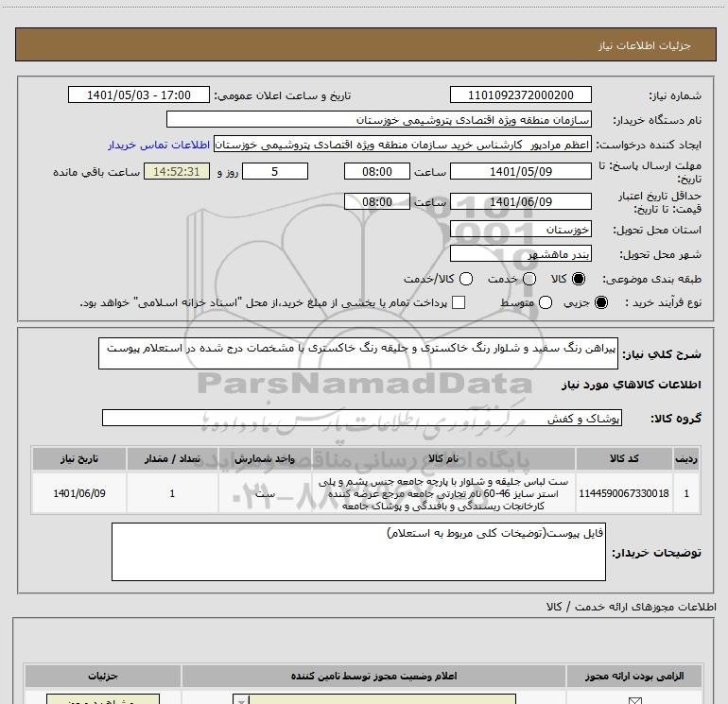The image size is (728, 704).
Task: Click the remaining days field showing 5
Action: click(x=275, y=171)
